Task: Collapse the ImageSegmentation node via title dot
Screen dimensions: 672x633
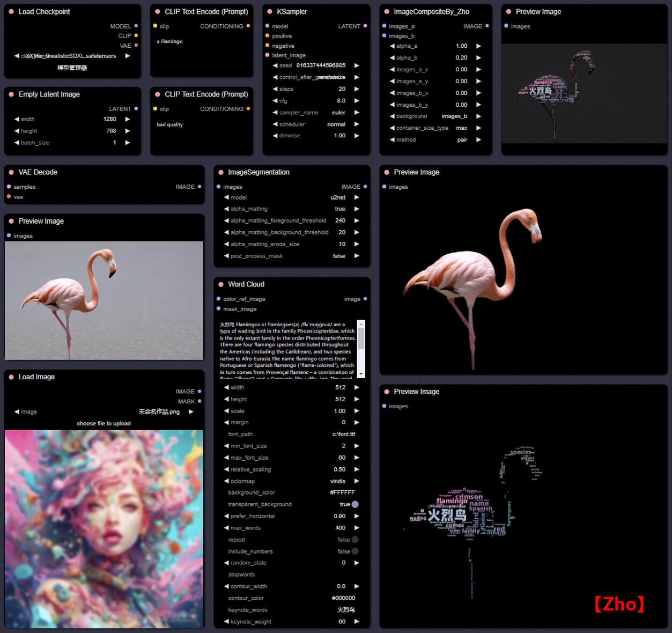Action: [x=221, y=172]
